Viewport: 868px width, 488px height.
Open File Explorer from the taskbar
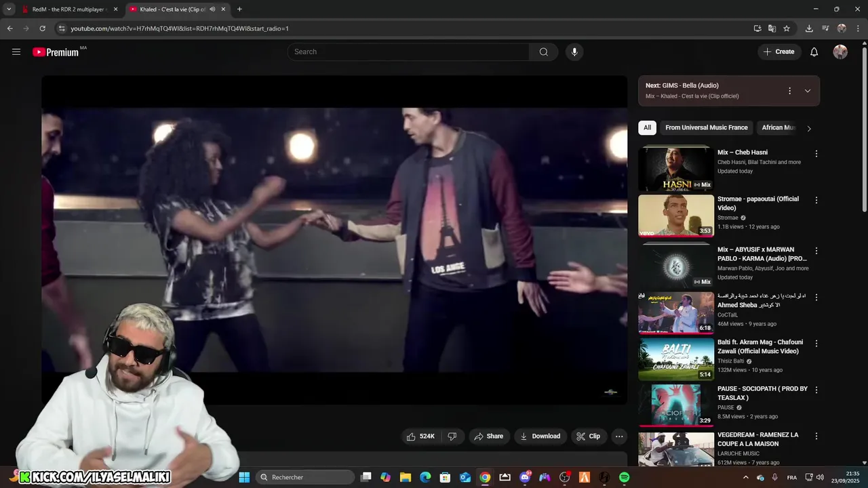pos(406,477)
